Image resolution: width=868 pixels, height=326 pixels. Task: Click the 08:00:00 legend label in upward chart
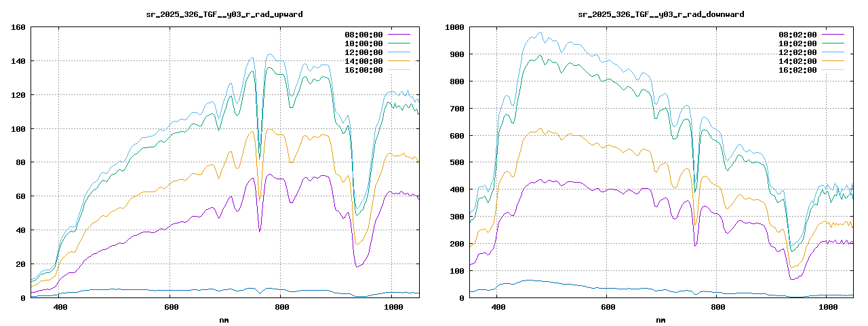click(363, 35)
